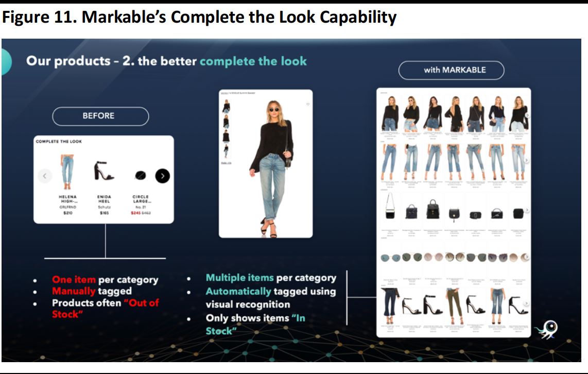Click the heart wishlist icon on sweater photo
The image size is (588, 374).
[x=307, y=104]
